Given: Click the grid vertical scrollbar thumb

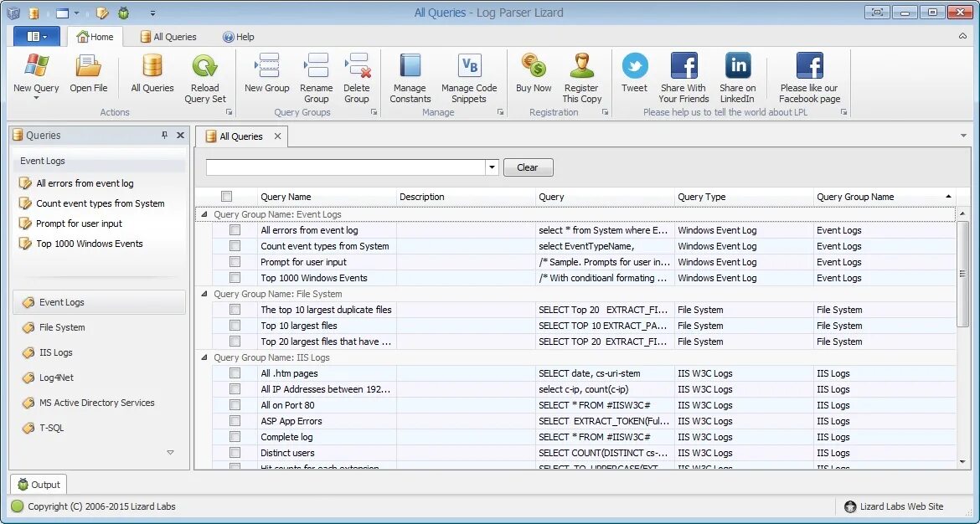Looking at the screenshot, I should point(962,274).
